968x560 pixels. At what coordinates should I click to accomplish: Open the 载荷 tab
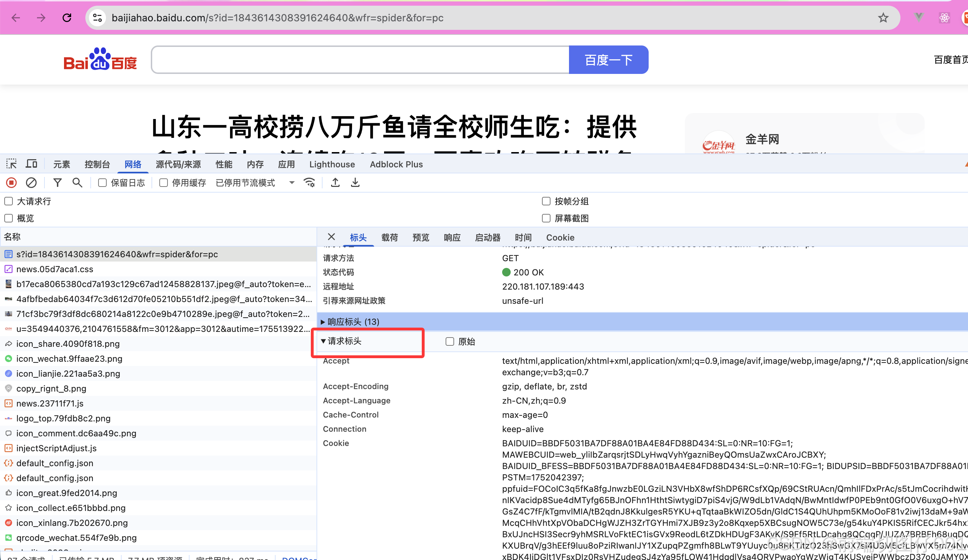tap(389, 238)
